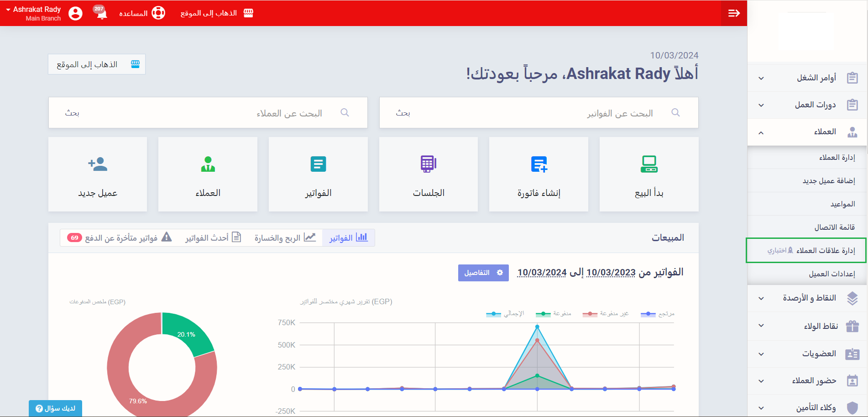Open the Clients green person icon
The width and height of the screenshot is (868, 417).
(x=208, y=164)
